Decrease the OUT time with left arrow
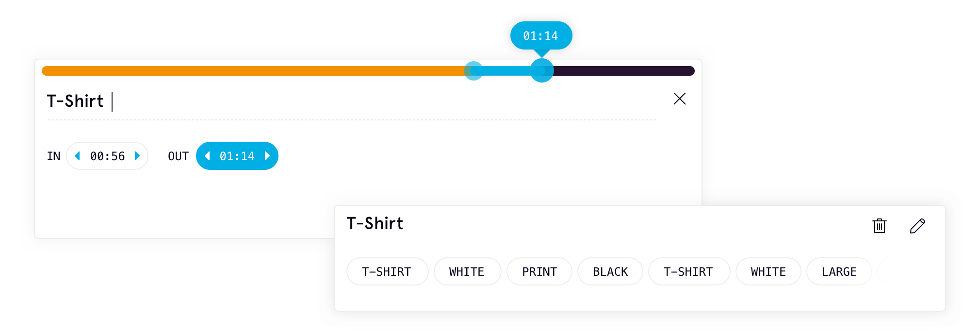 point(207,156)
